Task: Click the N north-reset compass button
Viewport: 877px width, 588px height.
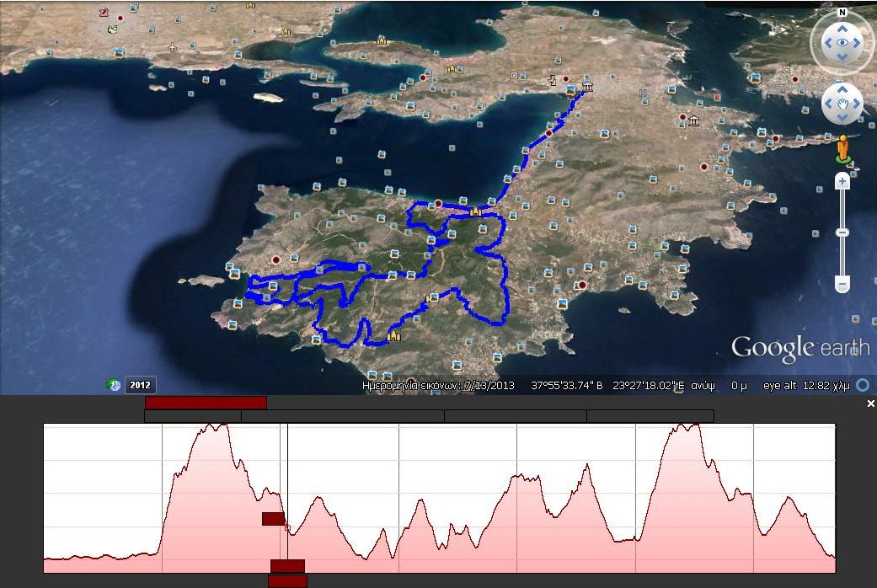Action: click(842, 13)
